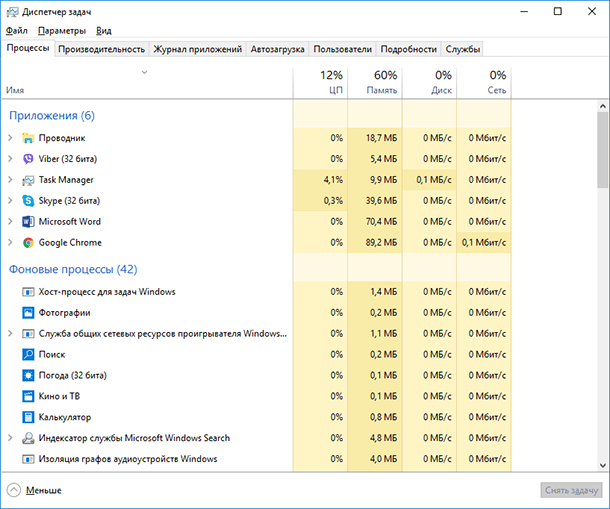Click the Кино и ТВ icon
Screen dimensions: 610x509
point(28,397)
